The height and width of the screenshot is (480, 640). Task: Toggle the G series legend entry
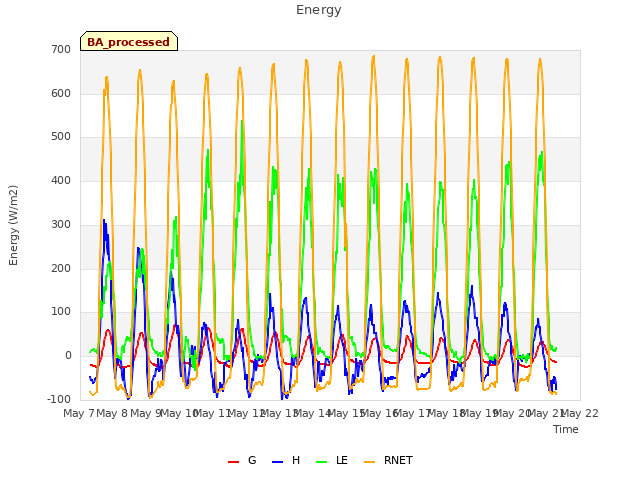click(x=242, y=460)
